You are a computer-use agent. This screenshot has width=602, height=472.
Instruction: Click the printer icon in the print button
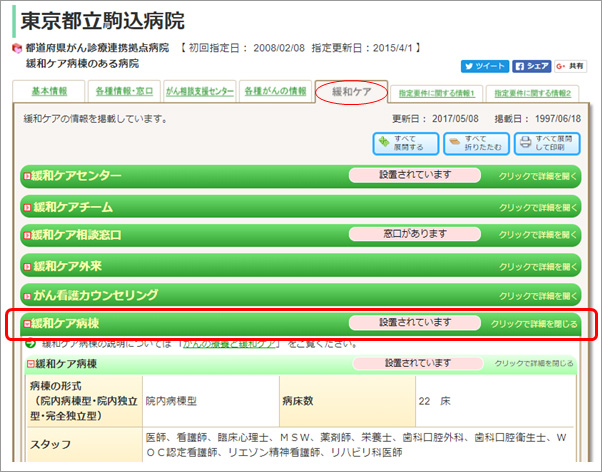coord(525,142)
